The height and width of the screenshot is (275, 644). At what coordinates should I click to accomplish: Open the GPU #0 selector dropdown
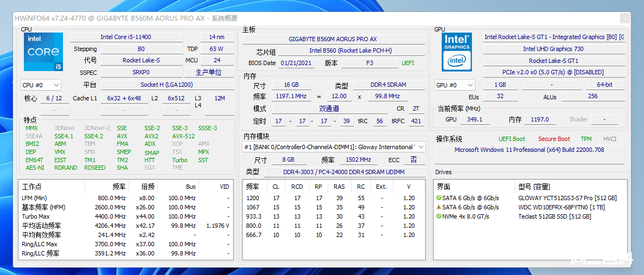[x=455, y=85]
